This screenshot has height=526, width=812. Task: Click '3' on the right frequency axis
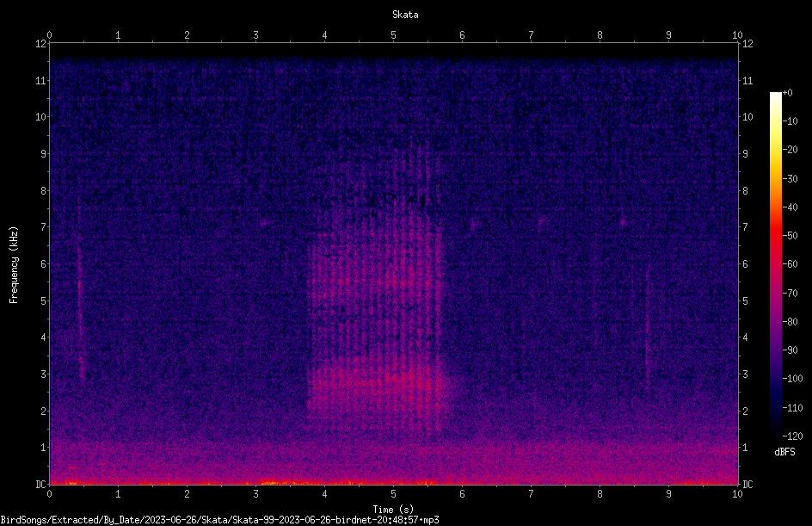click(745, 374)
